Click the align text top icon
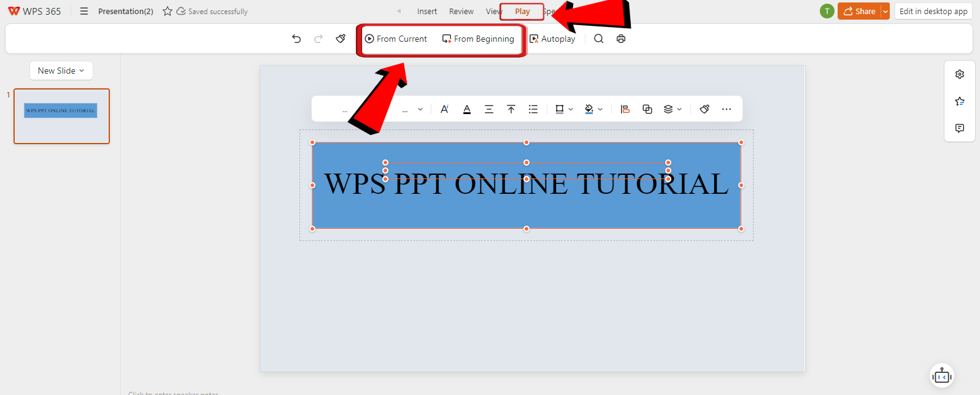 point(511,109)
